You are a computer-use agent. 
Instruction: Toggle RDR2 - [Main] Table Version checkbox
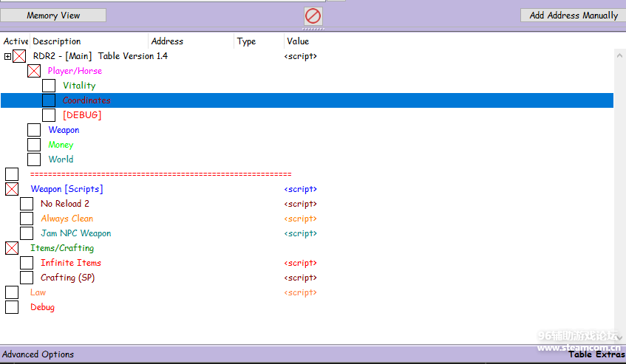[x=19, y=56]
